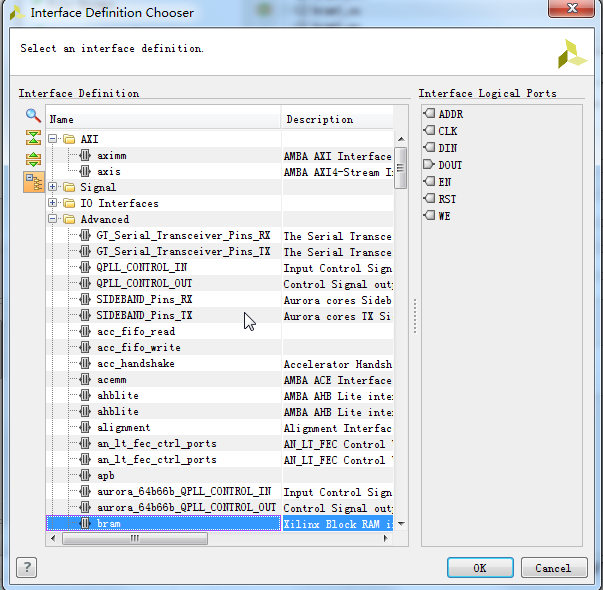
Task: Click the horizontal scrollbar thumb
Action: click(135, 538)
